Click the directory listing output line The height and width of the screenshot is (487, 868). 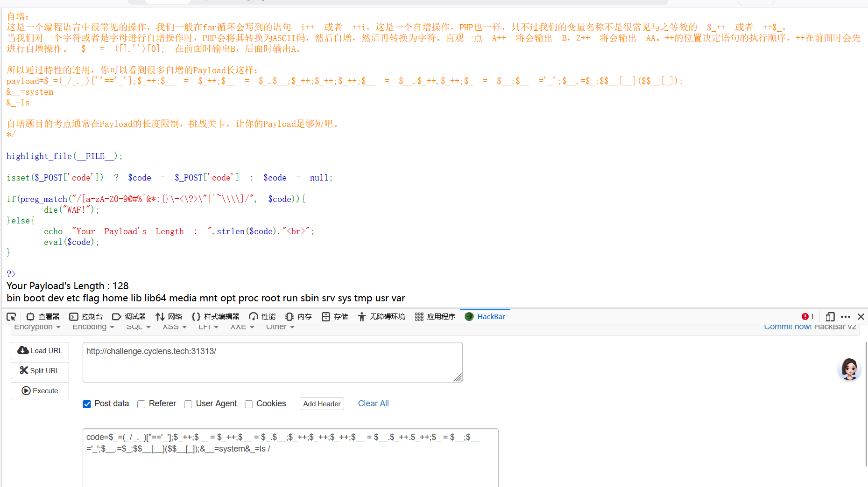206,298
